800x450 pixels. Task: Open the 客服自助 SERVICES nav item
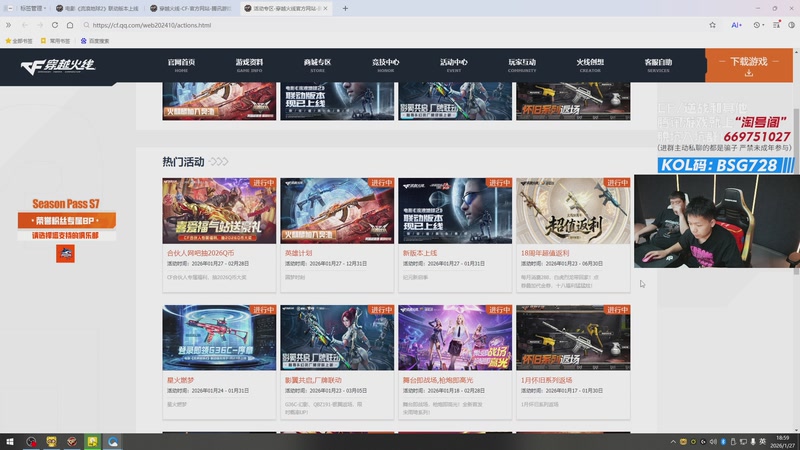tap(658, 65)
